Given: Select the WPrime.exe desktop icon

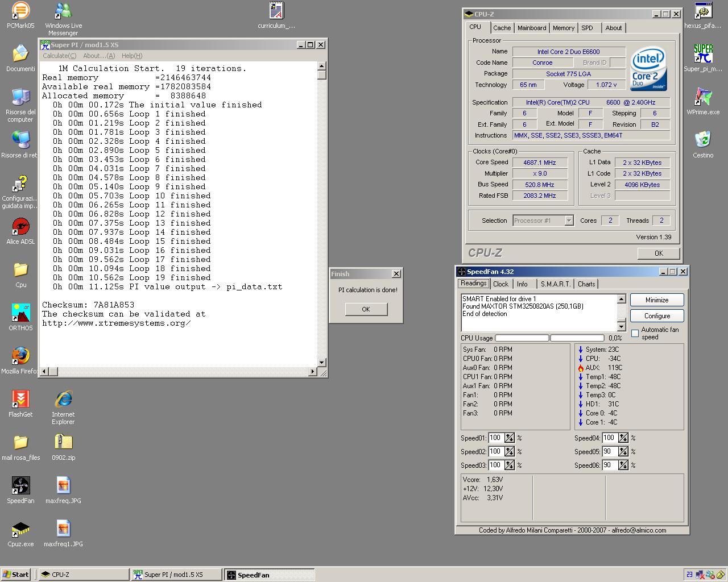Looking at the screenshot, I should 703,101.
